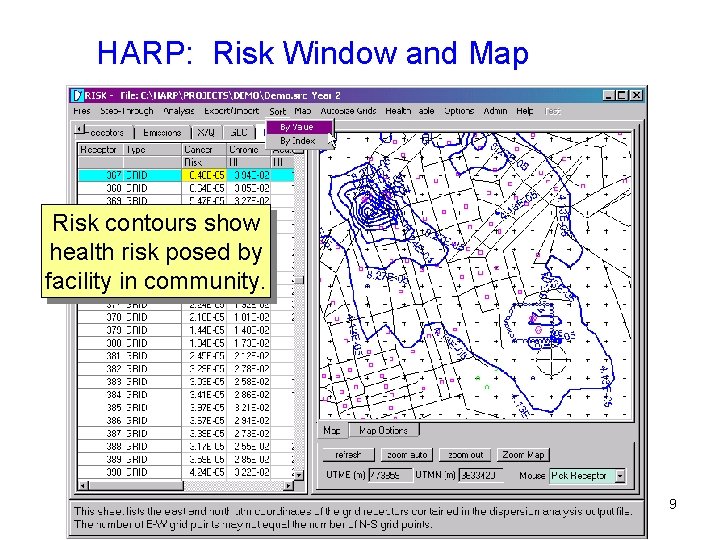720x540 pixels.
Task: Open the Files menu
Action: coord(82,111)
